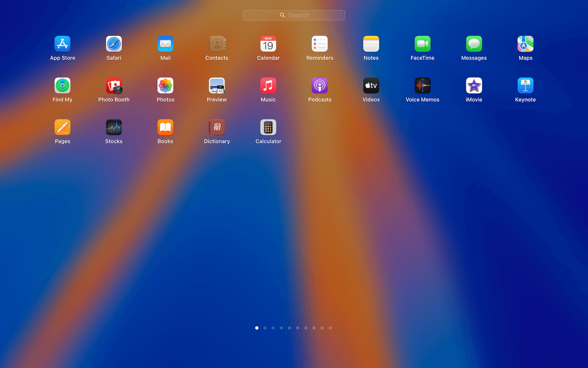Screen dimensions: 588x368
Task: Launch the Maps app
Action: [x=526, y=44]
